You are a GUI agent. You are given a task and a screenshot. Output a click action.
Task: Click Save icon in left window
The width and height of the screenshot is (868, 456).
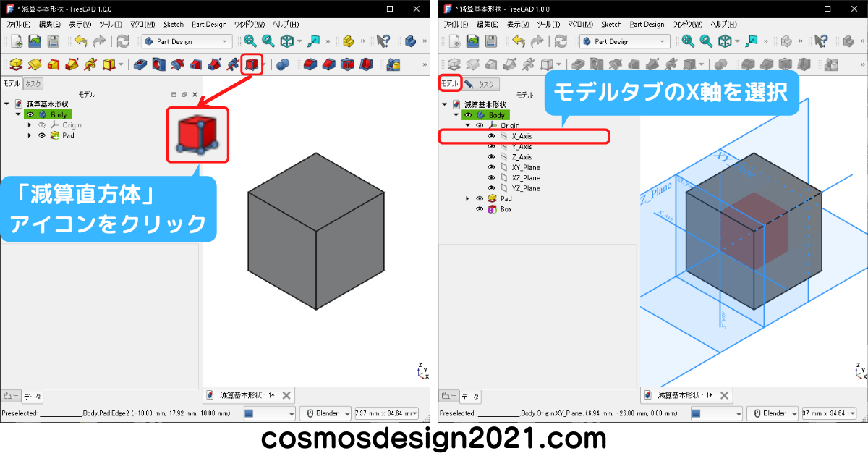click(x=53, y=42)
